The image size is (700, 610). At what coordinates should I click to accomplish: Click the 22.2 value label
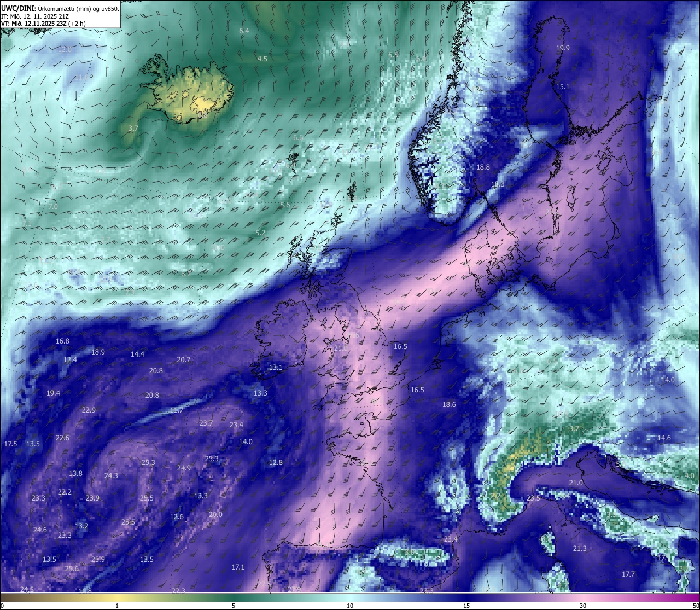coord(65,492)
